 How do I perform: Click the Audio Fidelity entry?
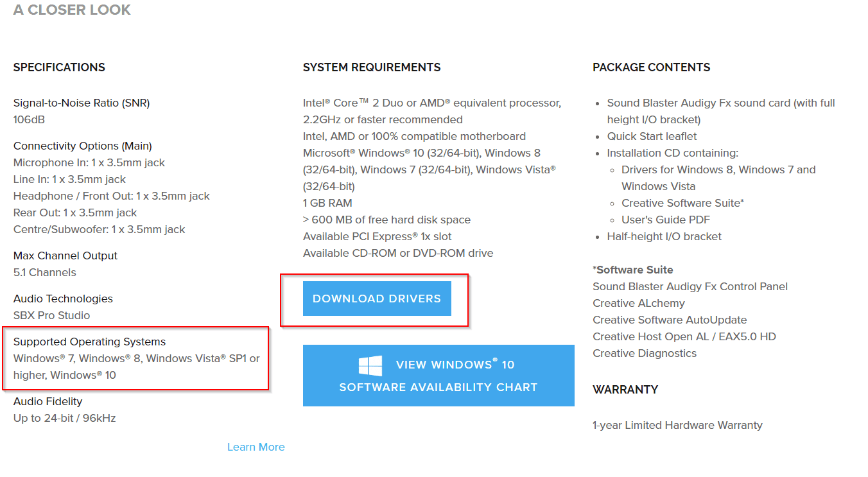pyautogui.click(x=48, y=401)
